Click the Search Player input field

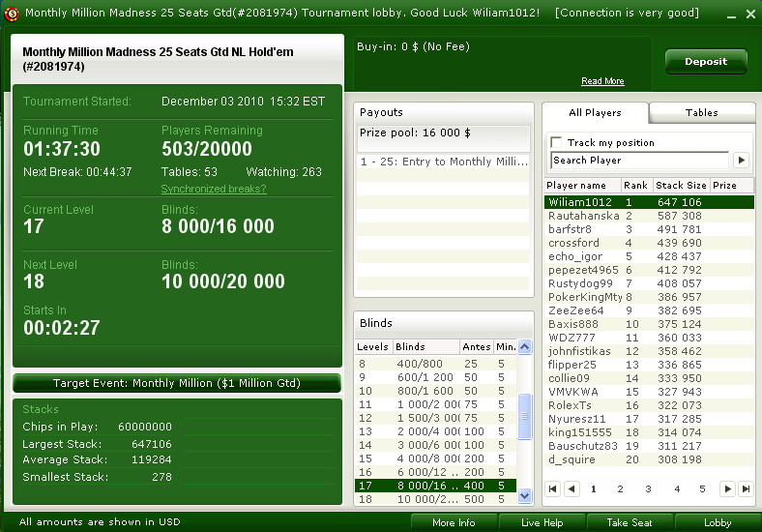(x=639, y=160)
